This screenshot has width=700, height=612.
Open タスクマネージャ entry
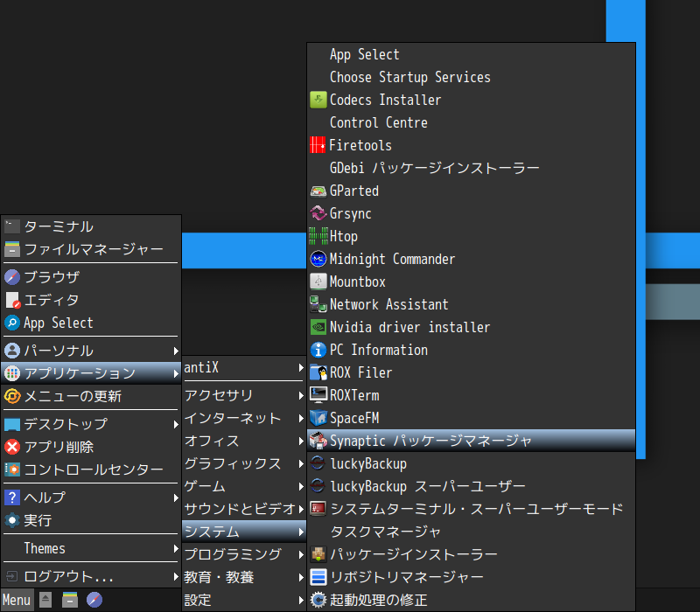pyautogui.click(x=471, y=532)
